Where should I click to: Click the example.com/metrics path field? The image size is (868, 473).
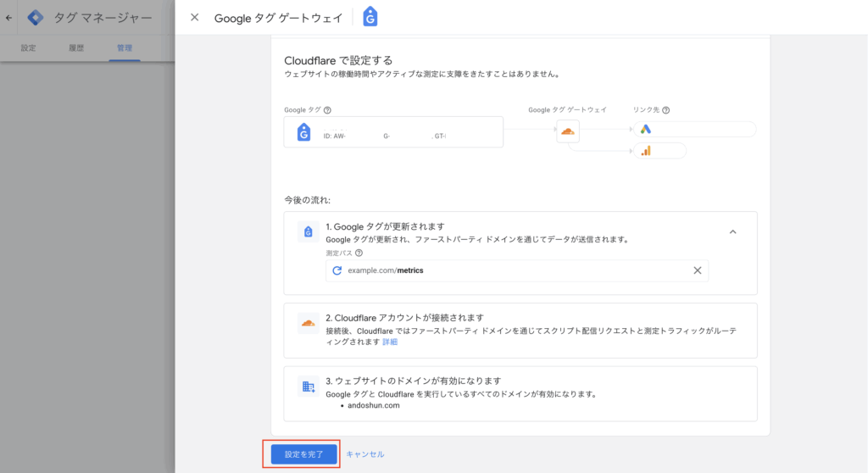pyautogui.click(x=517, y=271)
